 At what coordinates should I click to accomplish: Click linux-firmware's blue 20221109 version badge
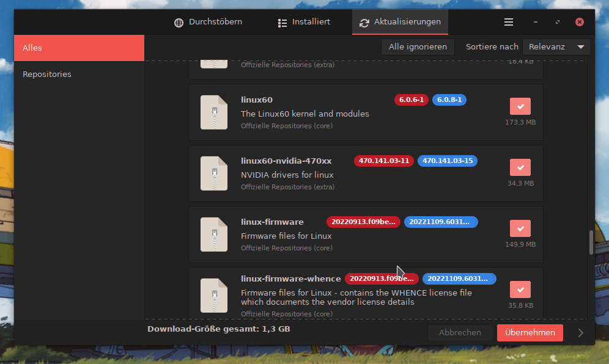441,222
